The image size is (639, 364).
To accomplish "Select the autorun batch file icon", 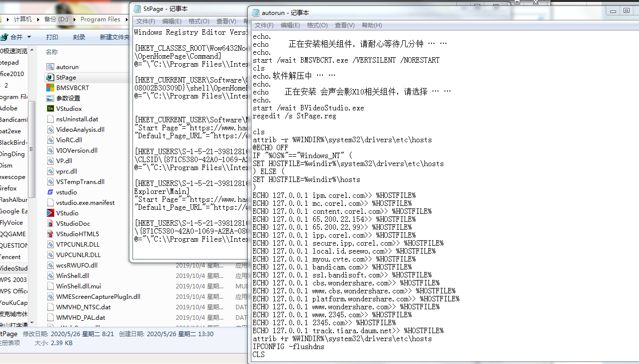I will tap(50, 67).
